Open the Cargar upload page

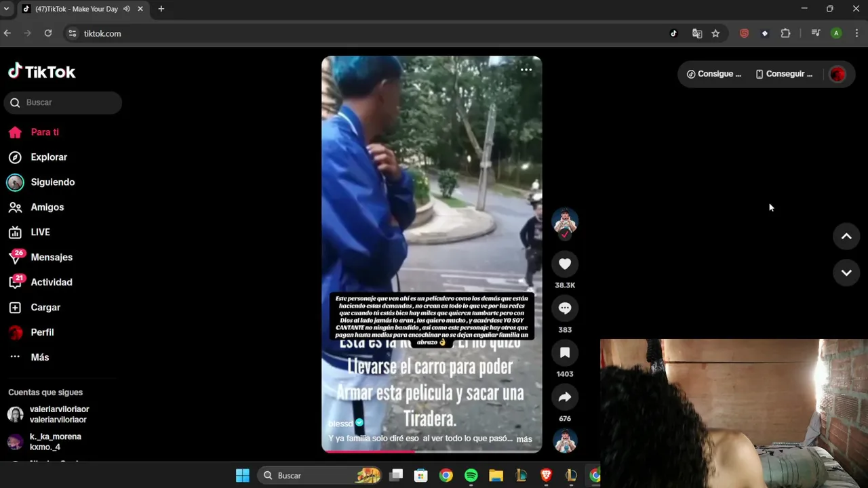click(x=35, y=308)
